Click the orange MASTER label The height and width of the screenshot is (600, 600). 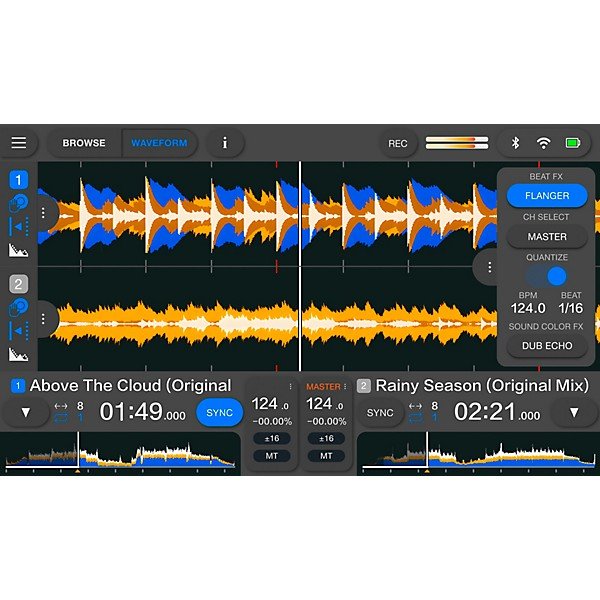[323, 387]
